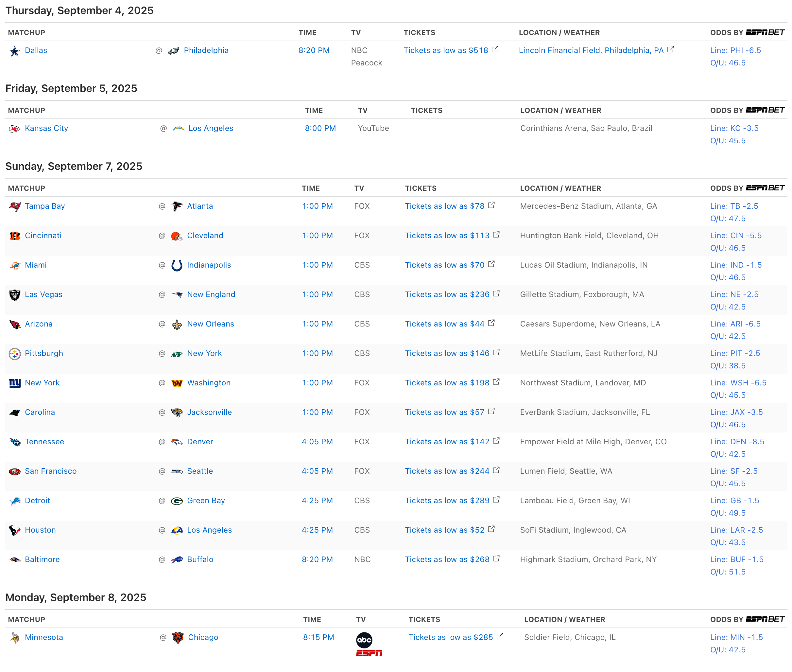The image size is (792, 672).
Task: Click the Miami Dolphins logo
Action: 14,266
